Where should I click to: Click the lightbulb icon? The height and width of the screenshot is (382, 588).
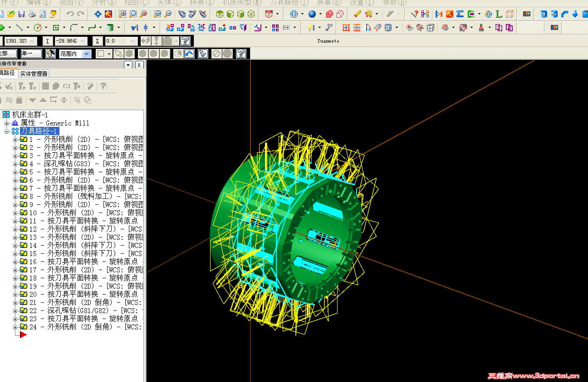(x=311, y=28)
